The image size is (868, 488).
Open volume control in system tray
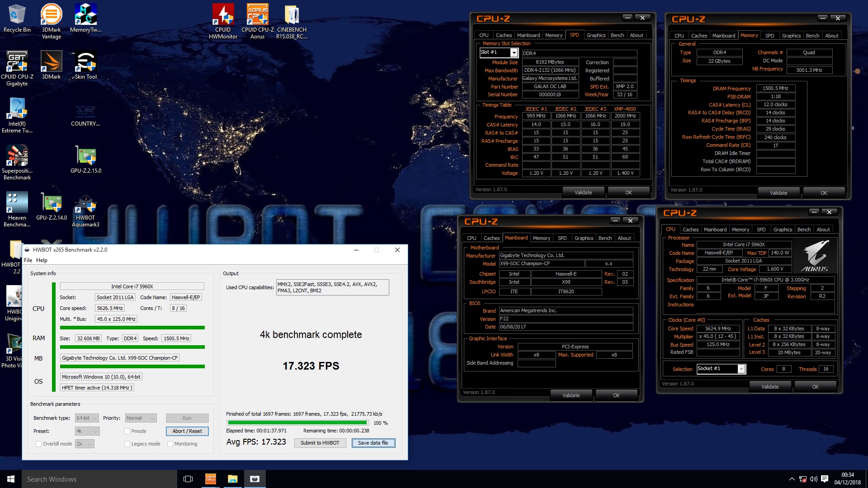(813, 479)
